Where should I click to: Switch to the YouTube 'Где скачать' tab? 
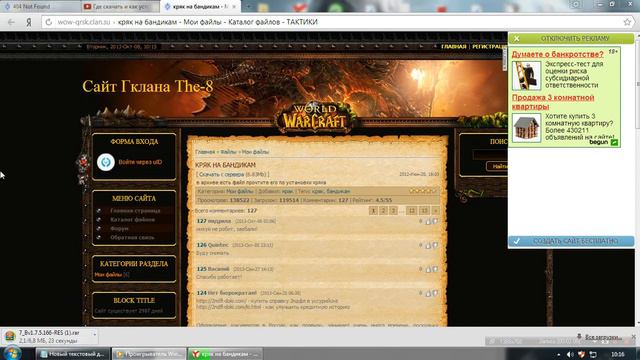click(x=120, y=6)
